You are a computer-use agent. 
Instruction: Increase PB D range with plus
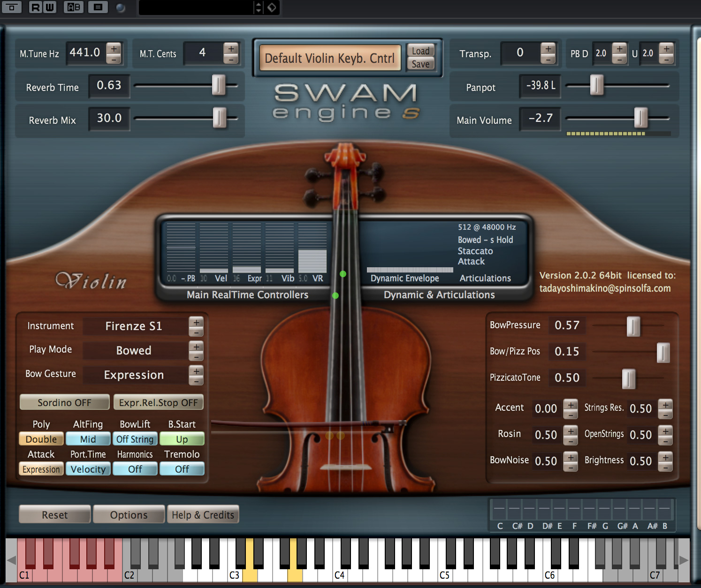point(619,48)
